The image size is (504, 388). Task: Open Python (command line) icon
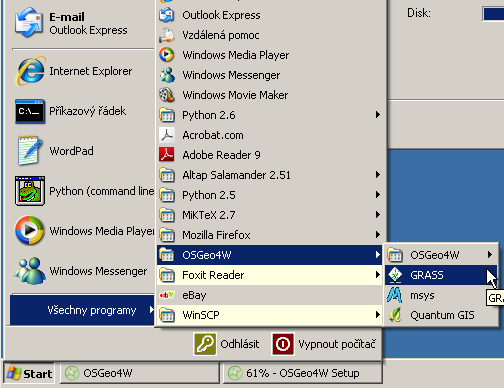click(x=30, y=191)
